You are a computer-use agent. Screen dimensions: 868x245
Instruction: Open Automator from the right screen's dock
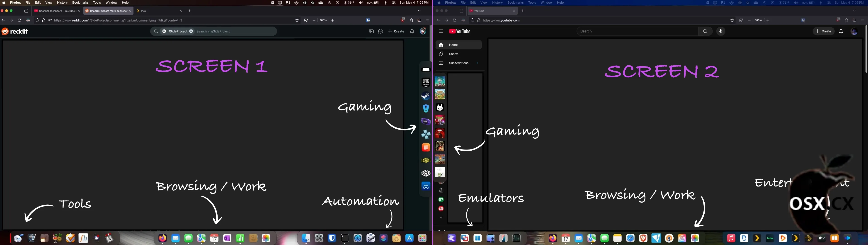[371, 238]
